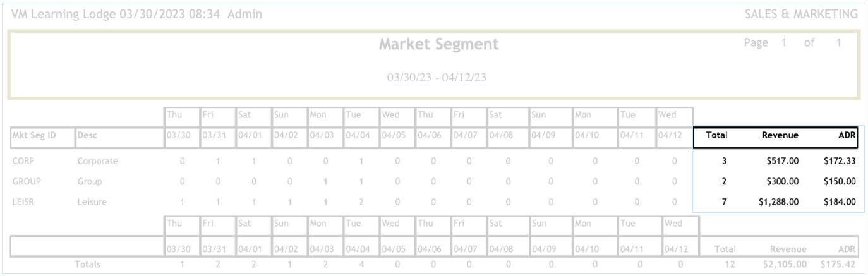This screenshot has width=868, height=276.
Task: Click the bold ADR column header
Action: click(847, 135)
